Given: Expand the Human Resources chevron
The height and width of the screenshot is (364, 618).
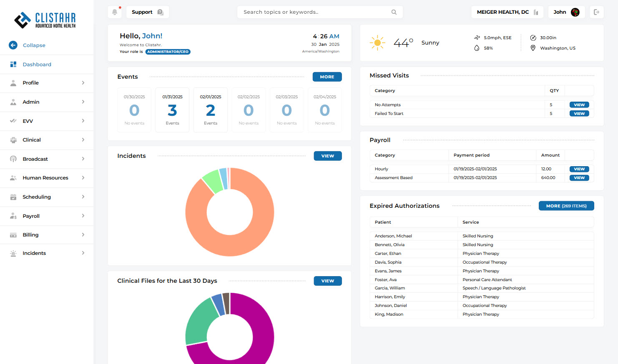Looking at the screenshot, I should (x=83, y=178).
